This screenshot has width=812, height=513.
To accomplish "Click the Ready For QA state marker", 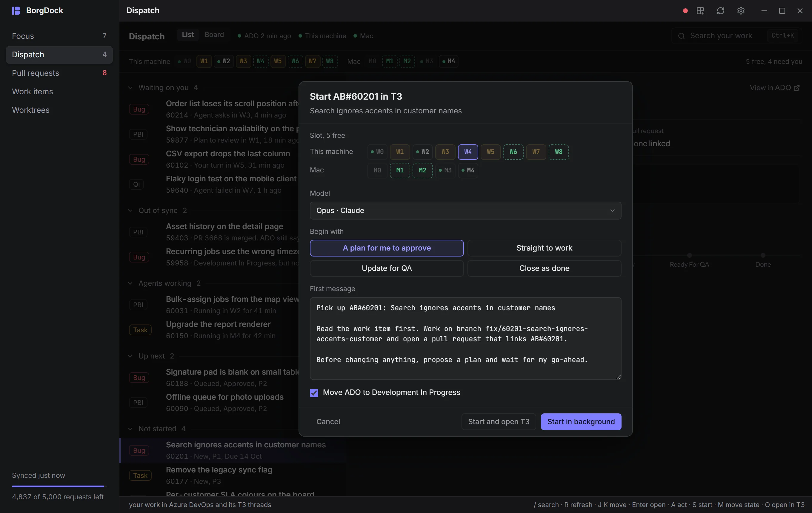I will [689, 255].
